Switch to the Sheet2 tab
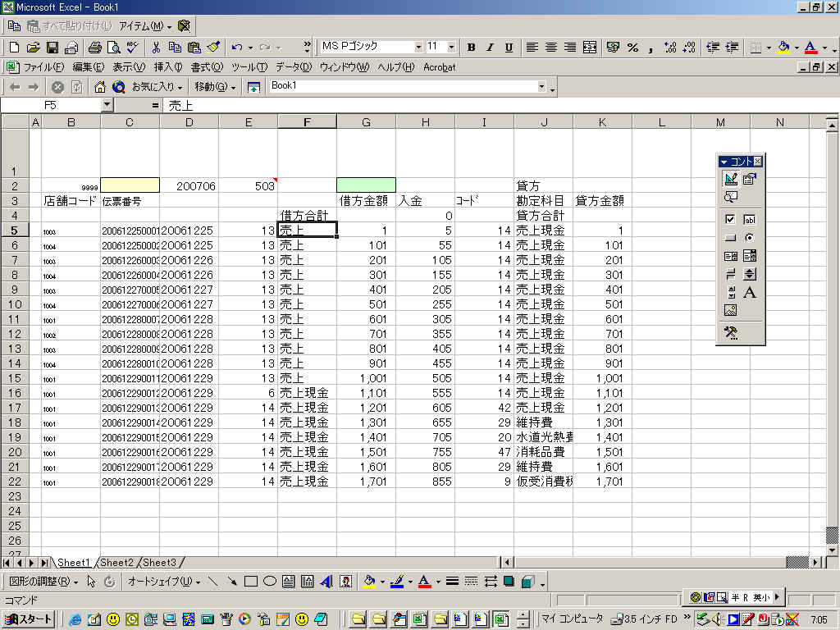 point(116,563)
